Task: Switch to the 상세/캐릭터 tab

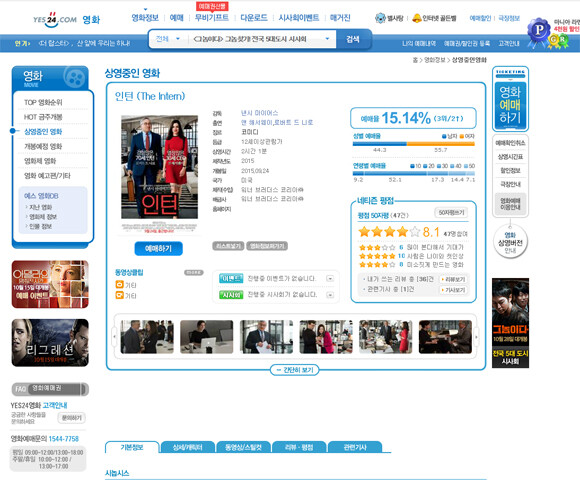Action: click(188, 447)
